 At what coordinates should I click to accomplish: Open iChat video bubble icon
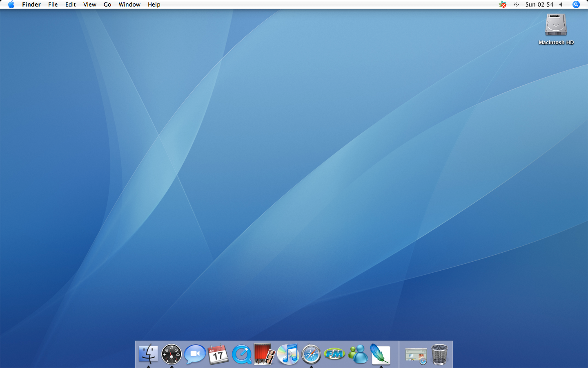[195, 354]
